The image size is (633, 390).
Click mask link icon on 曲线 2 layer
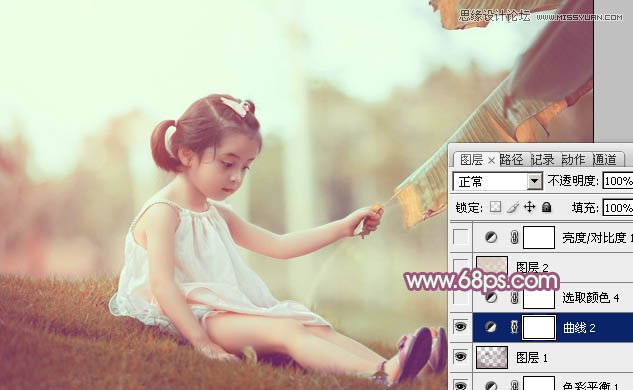point(514,327)
